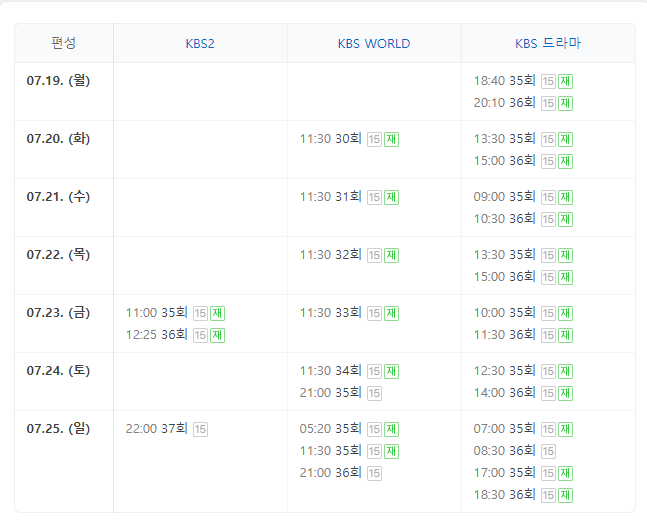Click the 편성 column header
This screenshot has width=647, height=527.
pos(64,43)
